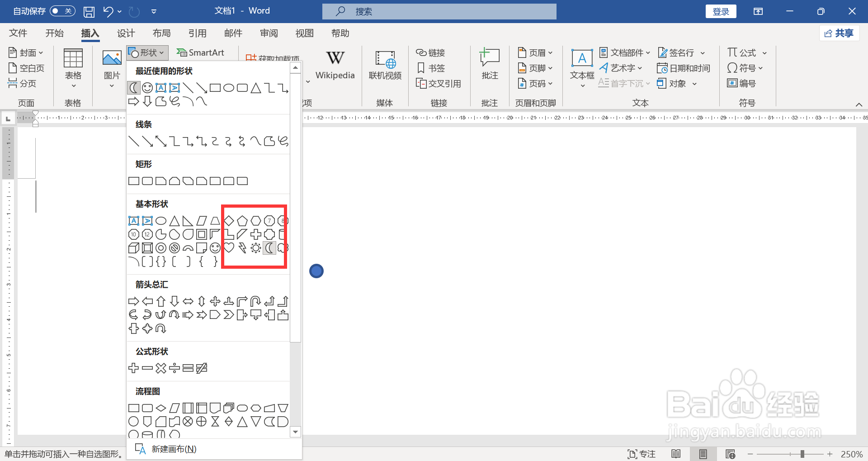The width and height of the screenshot is (868, 461).
Task: Click the Save icon in title bar
Action: pyautogui.click(x=89, y=11)
